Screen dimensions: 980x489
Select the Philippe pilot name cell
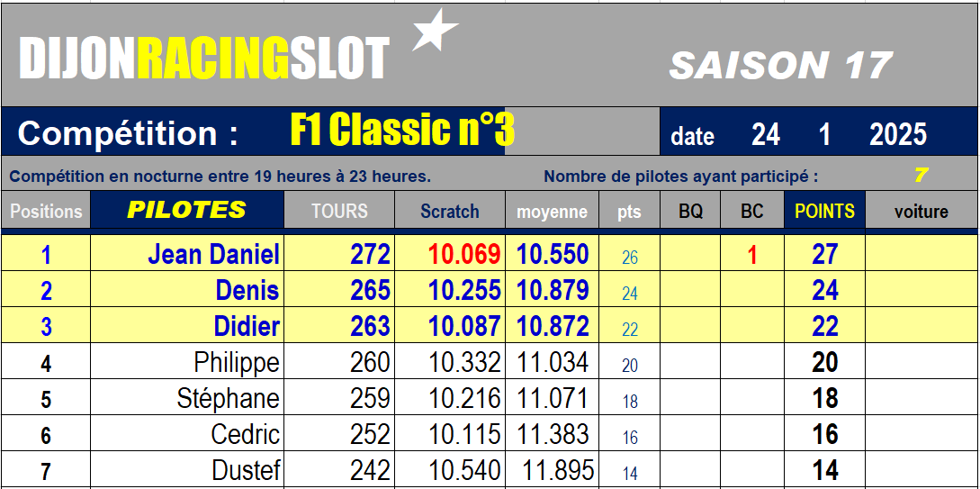[x=187, y=361]
